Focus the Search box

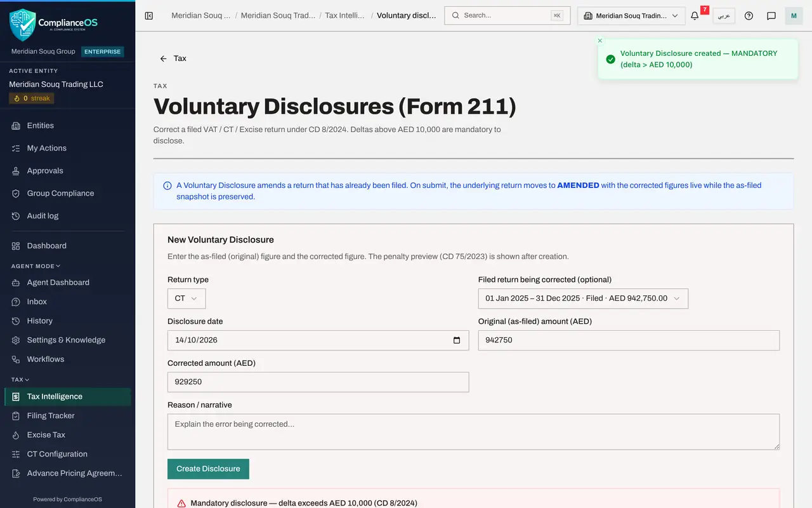pyautogui.click(x=507, y=16)
